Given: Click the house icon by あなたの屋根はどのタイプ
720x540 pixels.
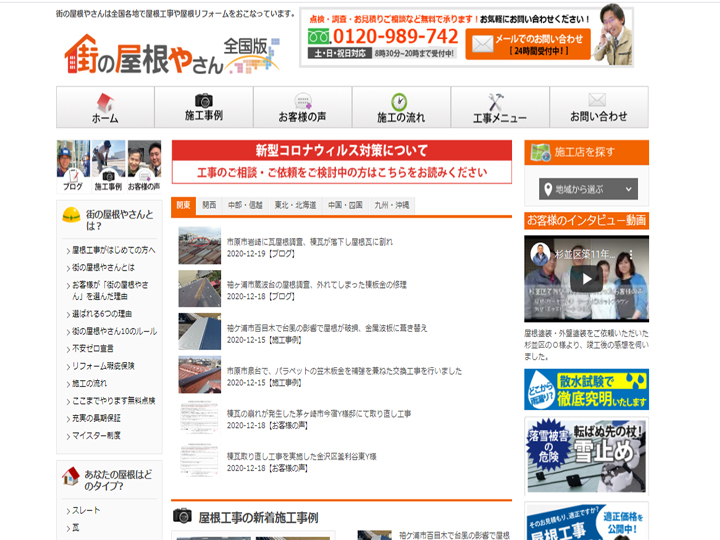Looking at the screenshot, I should point(71,476).
